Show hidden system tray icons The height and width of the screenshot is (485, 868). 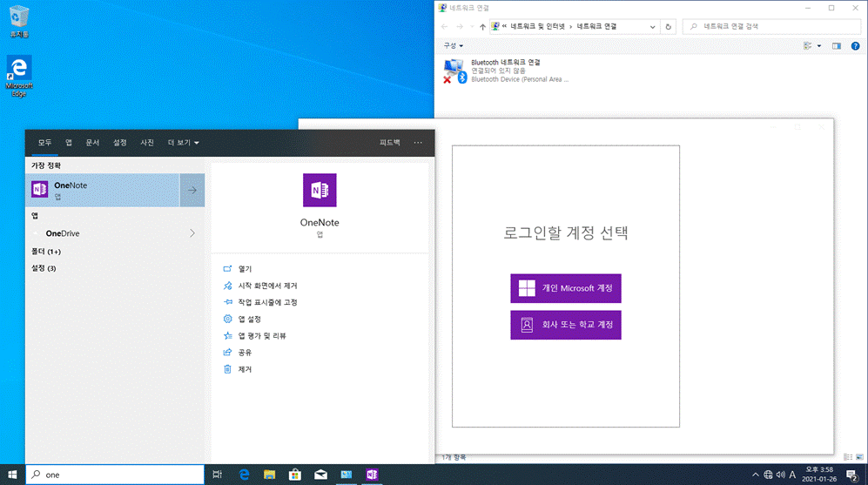point(755,475)
